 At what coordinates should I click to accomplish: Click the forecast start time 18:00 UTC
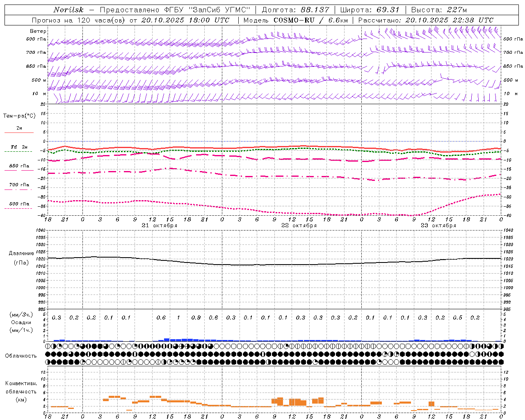[210, 20]
